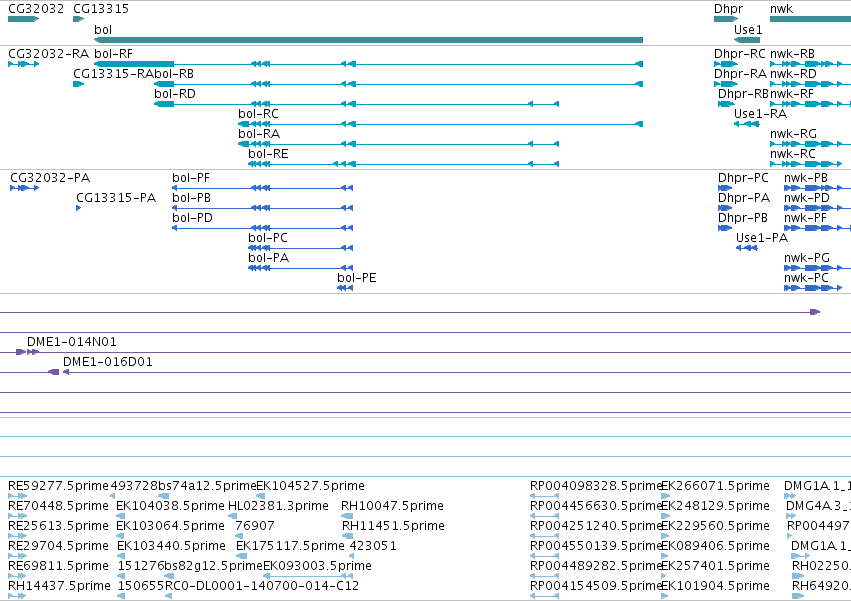The width and height of the screenshot is (851, 601).
Task: Click the 493728bs74a12.5prime EST label
Action: pos(183,485)
